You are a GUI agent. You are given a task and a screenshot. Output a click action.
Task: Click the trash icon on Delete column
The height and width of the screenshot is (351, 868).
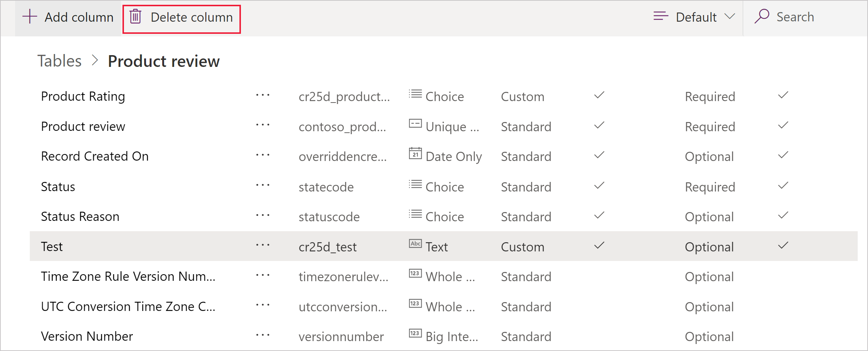point(136,17)
